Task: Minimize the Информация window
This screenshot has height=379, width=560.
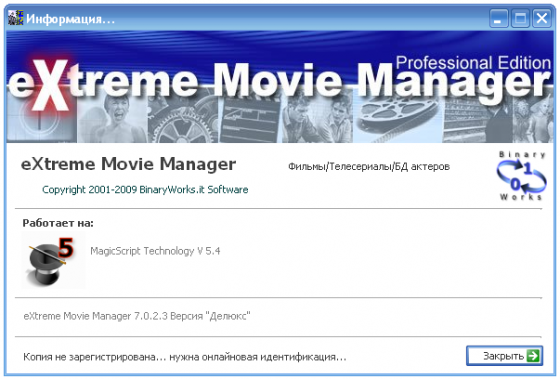Action: click(498, 18)
